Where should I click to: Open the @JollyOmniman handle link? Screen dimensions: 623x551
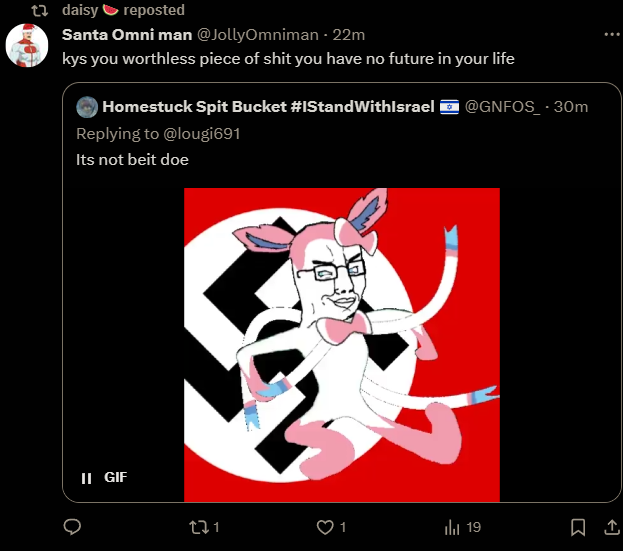(258, 35)
